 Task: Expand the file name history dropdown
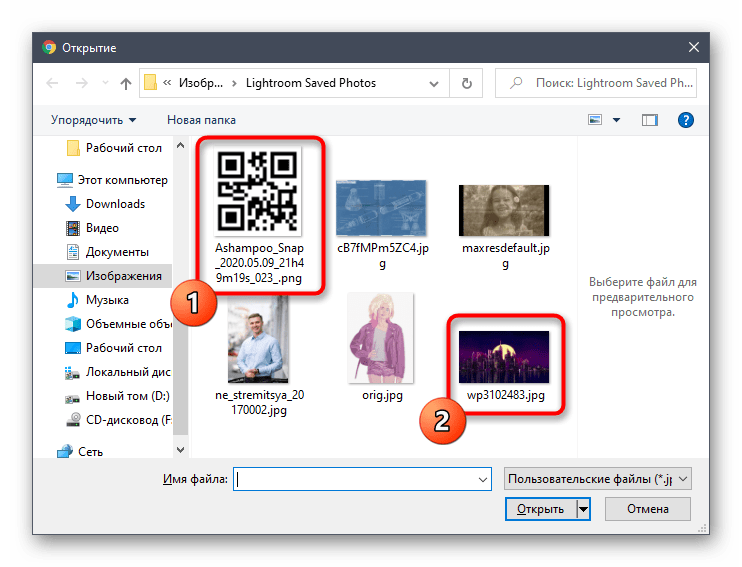[x=483, y=480]
